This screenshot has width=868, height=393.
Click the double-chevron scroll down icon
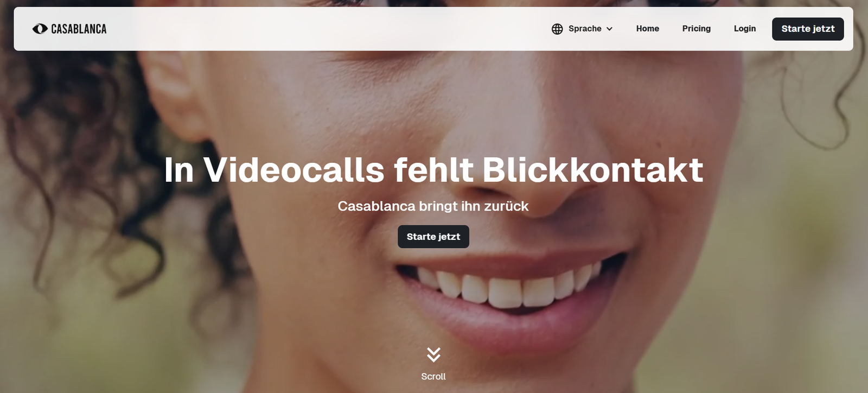pyautogui.click(x=433, y=355)
